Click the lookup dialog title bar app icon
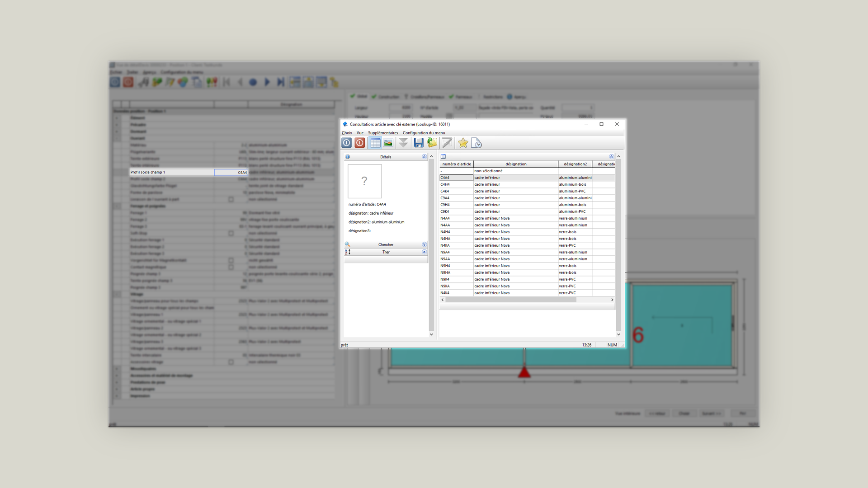The image size is (868, 488). click(x=345, y=124)
